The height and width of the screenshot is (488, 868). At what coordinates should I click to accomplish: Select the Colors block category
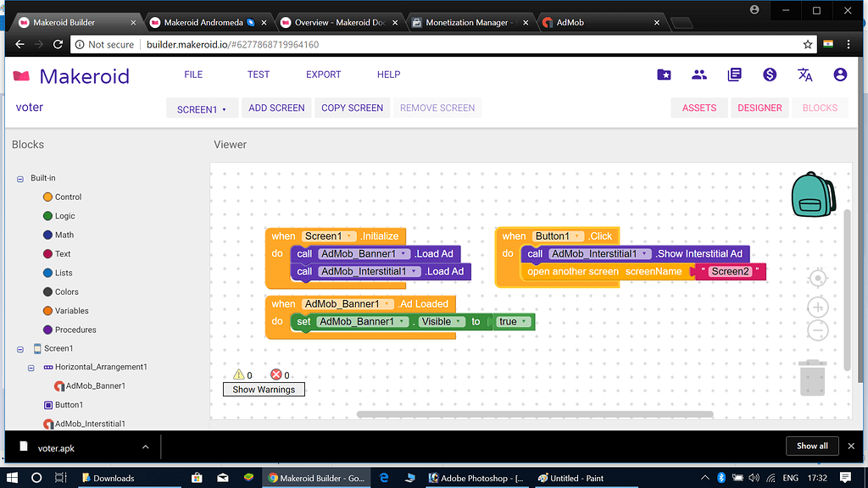[66, 291]
